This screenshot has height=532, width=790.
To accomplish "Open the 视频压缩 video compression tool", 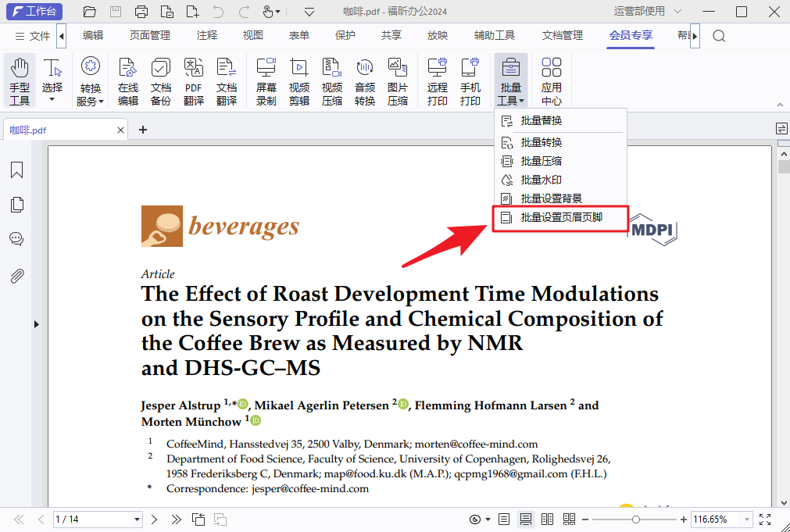I will tap(332, 80).
